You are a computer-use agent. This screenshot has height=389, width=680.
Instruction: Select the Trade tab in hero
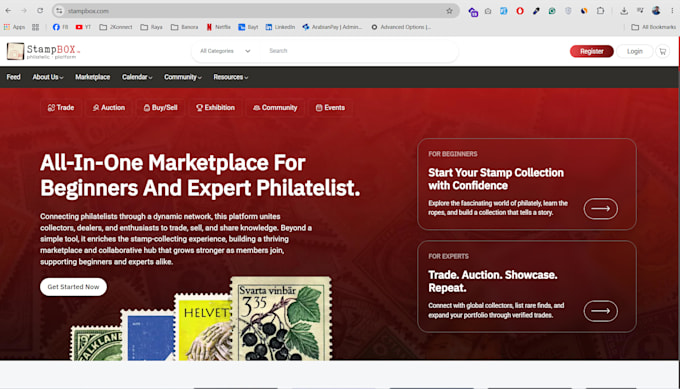click(x=61, y=108)
